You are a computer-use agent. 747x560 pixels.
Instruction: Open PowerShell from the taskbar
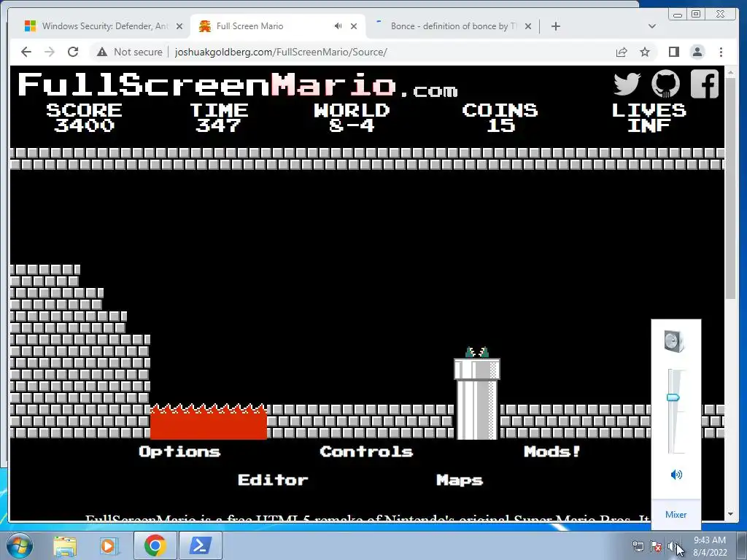[200, 545]
